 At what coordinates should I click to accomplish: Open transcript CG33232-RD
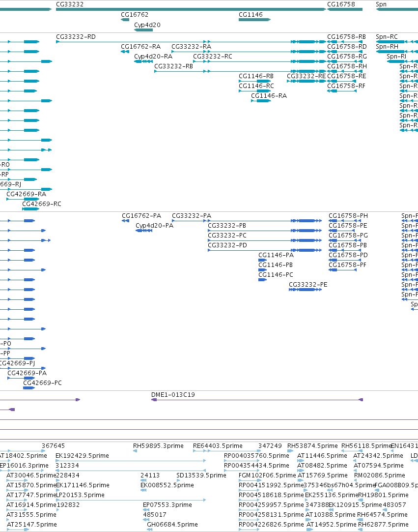point(191,42)
